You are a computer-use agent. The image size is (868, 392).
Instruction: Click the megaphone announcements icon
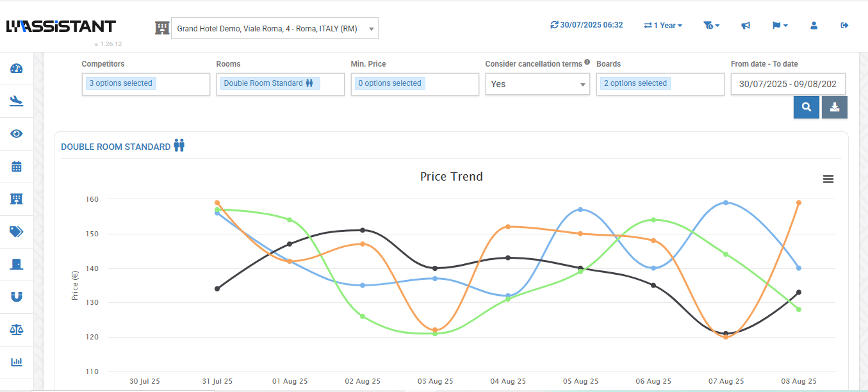click(746, 26)
